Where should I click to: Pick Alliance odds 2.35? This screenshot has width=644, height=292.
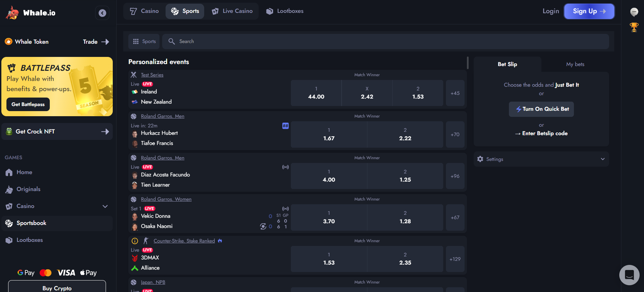pyautogui.click(x=405, y=259)
